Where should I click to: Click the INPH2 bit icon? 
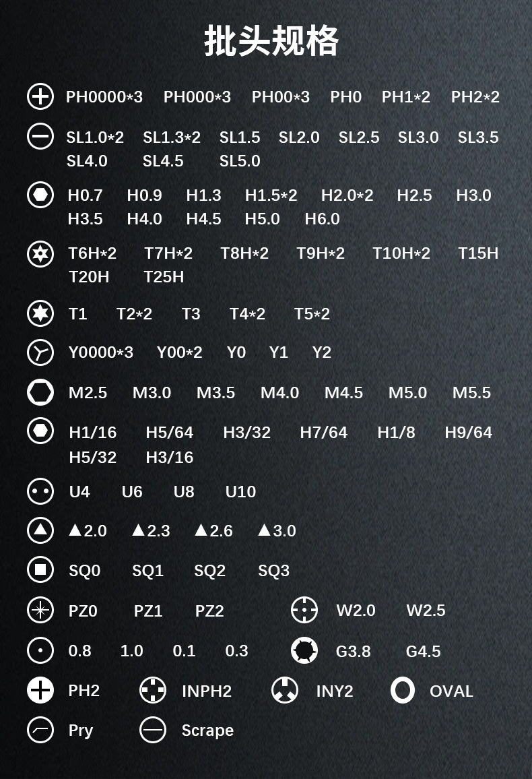click(153, 691)
